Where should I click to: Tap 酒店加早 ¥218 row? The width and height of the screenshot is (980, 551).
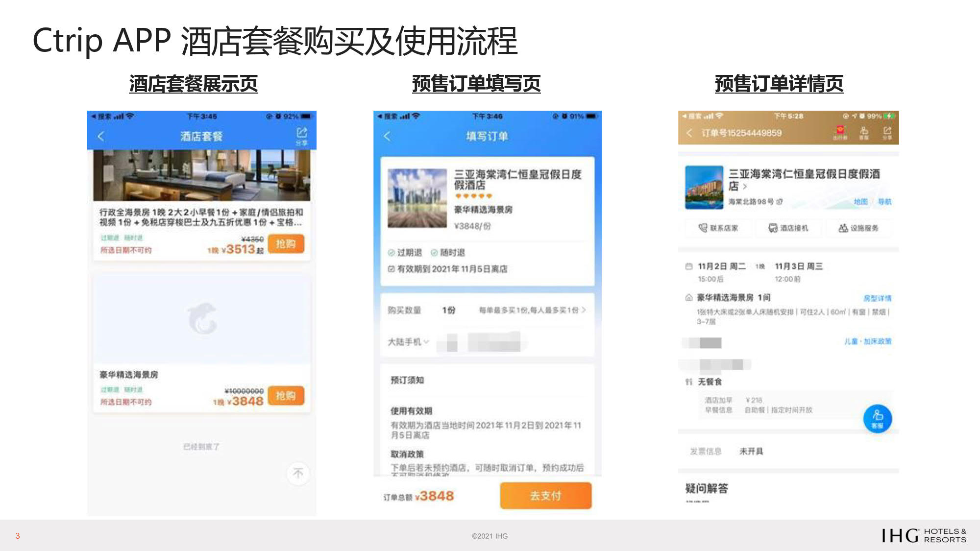point(734,400)
